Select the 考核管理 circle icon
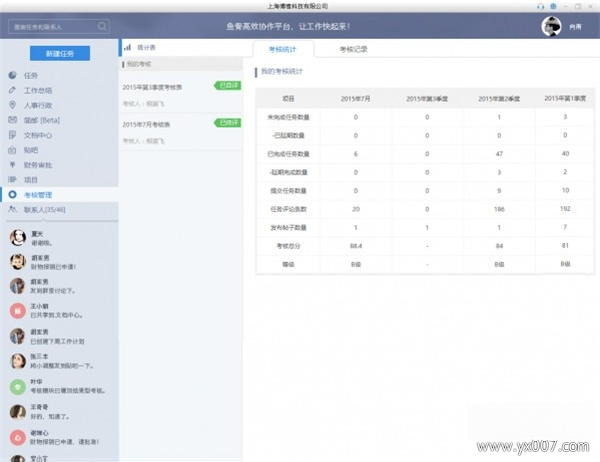Screen dimensions: 600x462 tap(13, 194)
